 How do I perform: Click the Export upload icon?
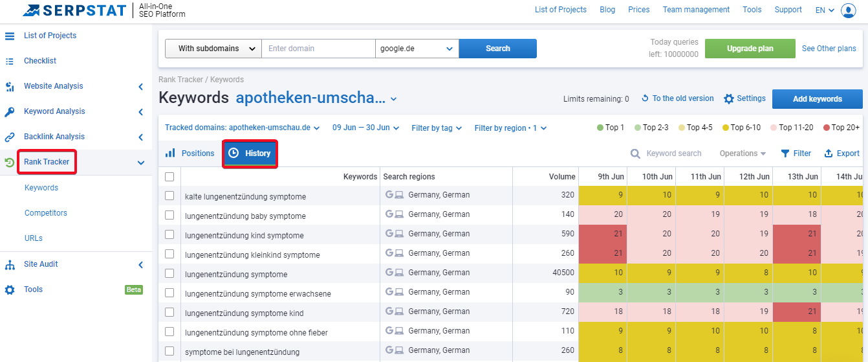coord(829,153)
